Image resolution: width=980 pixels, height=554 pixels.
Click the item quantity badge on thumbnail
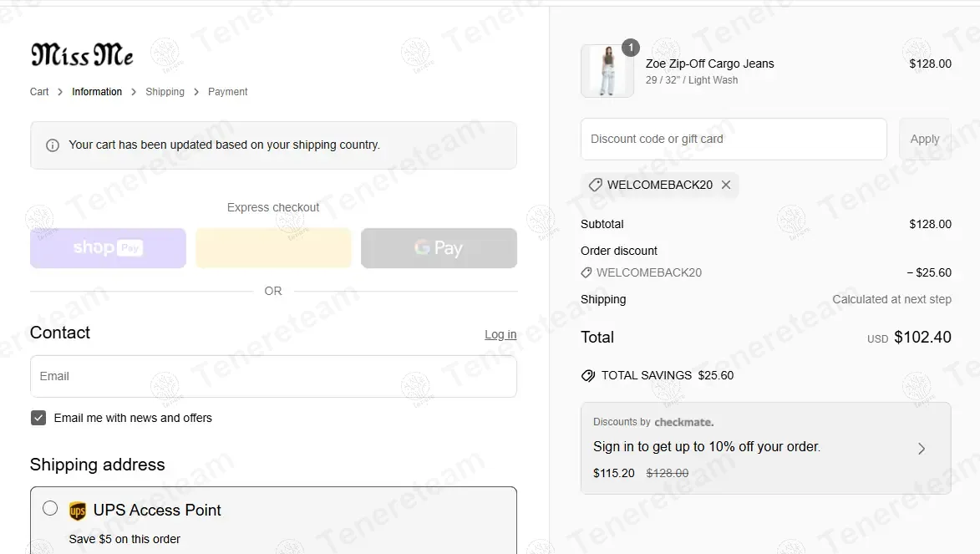[631, 48]
